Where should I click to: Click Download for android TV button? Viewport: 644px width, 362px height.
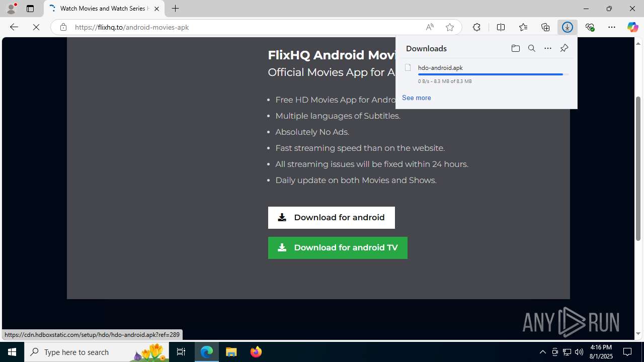(x=338, y=248)
